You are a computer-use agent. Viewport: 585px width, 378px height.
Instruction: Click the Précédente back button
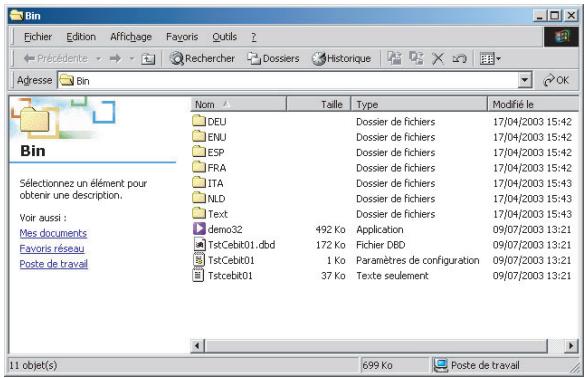click(56, 59)
